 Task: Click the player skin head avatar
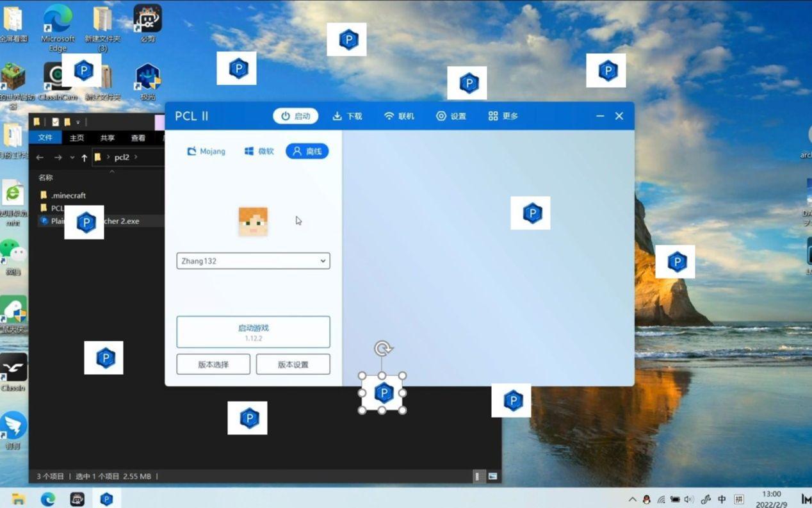[x=253, y=222]
